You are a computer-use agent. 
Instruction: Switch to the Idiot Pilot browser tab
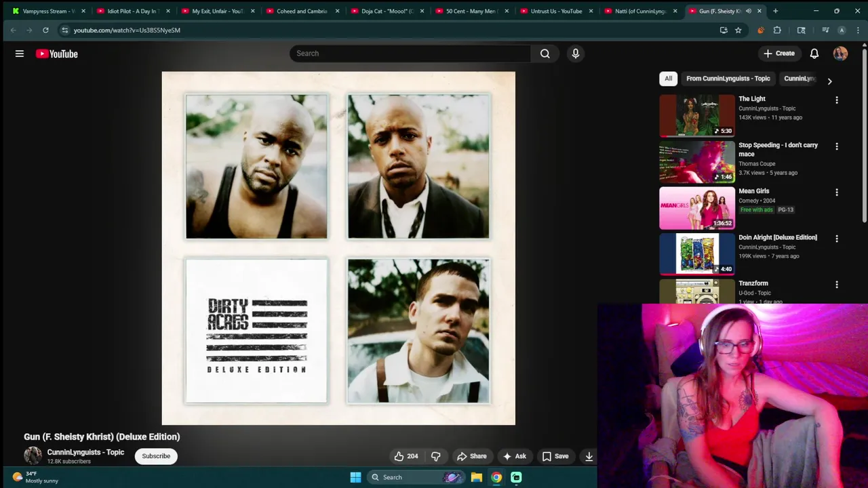(x=133, y=11)
